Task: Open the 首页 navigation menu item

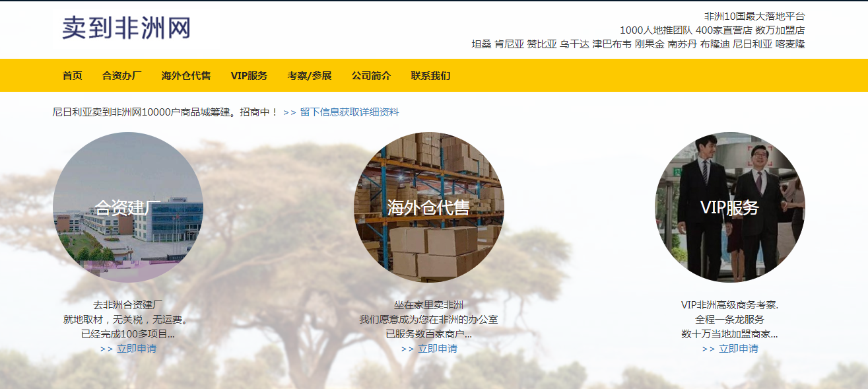Action: coord(72,77)
